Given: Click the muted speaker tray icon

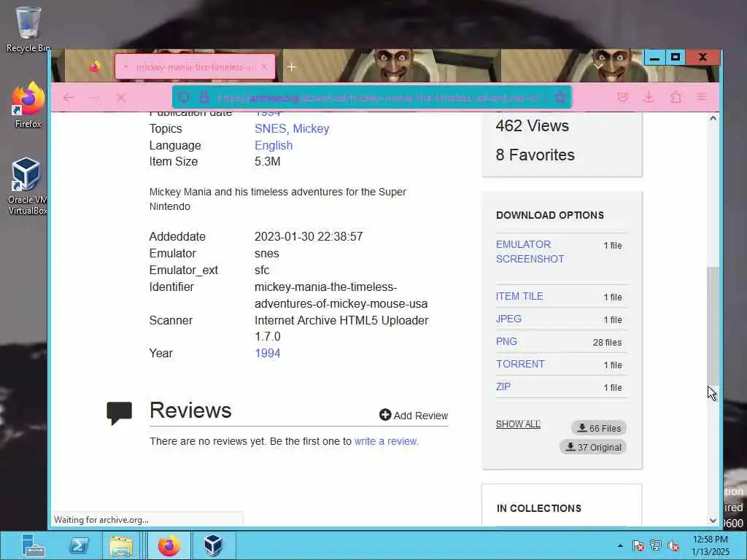Looking at the screenshot, I should tap(673, 545).
